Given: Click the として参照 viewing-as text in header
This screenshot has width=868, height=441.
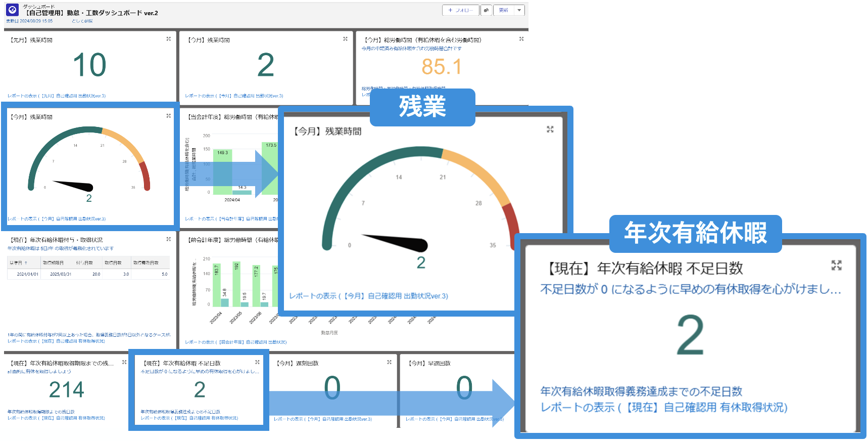Looking at the screenshot, I should [82, 21].
